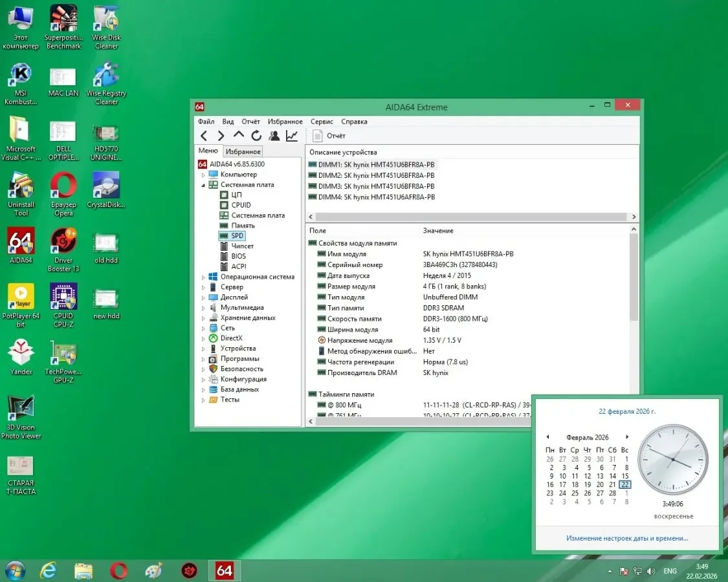Select CPUID in the tree
The height and width of the screenshot is (582, 728).
(x=241, y=205)
